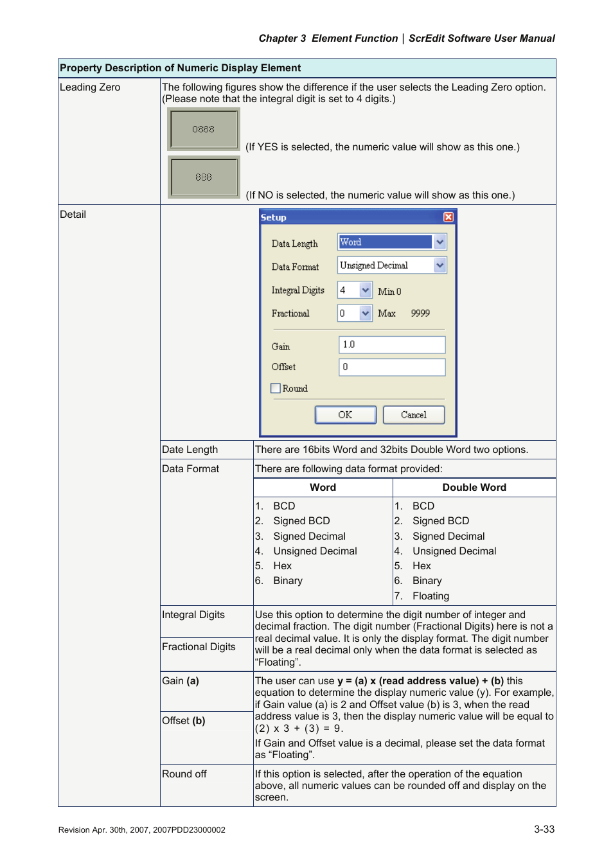Click the OK button in Setup dialog
Image resolution: width=613 pixels, height=868 pixels.
[x=346, y=415]
